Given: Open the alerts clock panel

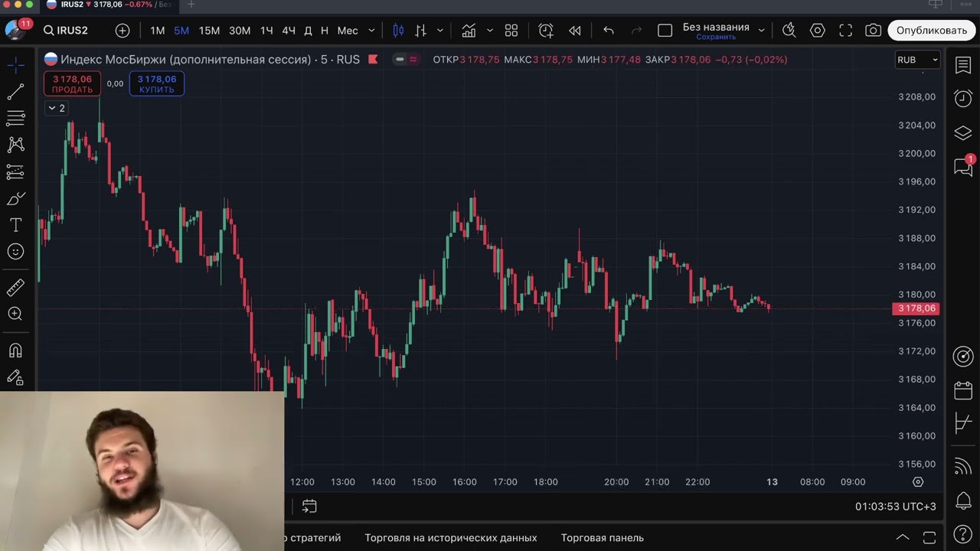Looking at the screenshot, I should [963, 98].
